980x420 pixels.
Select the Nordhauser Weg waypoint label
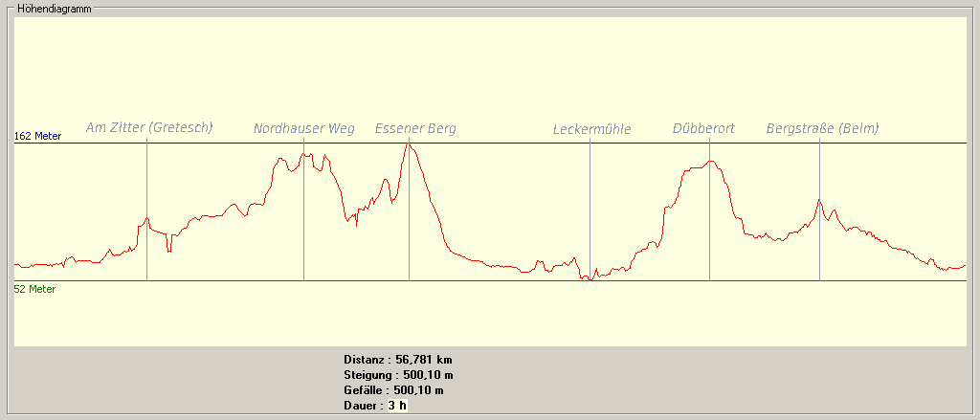tap(303, 128)
